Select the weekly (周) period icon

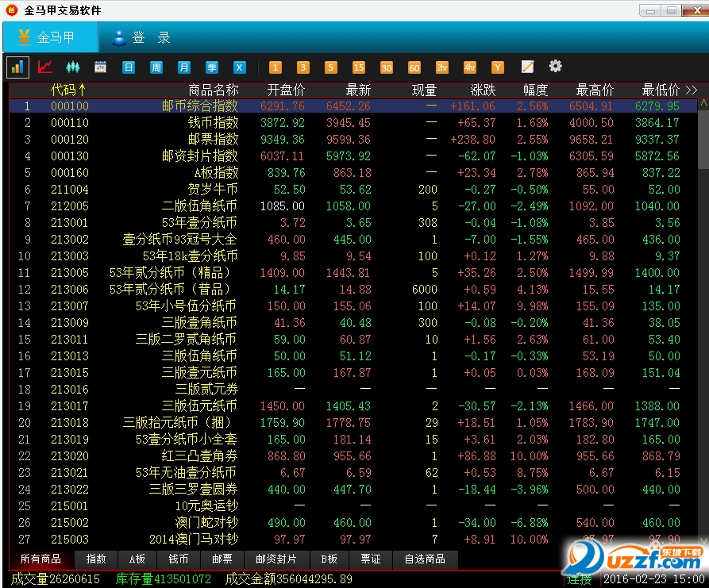[x=156, y=67]
